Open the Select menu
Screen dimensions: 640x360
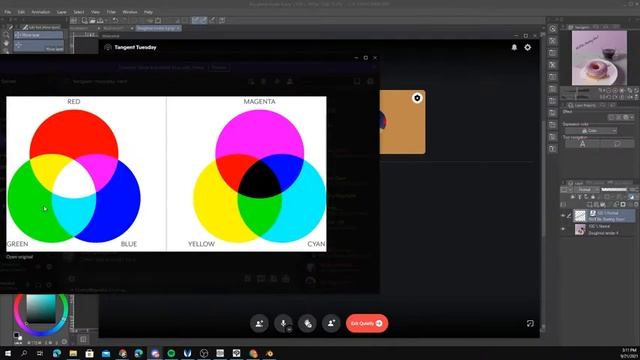pos(79,12)
